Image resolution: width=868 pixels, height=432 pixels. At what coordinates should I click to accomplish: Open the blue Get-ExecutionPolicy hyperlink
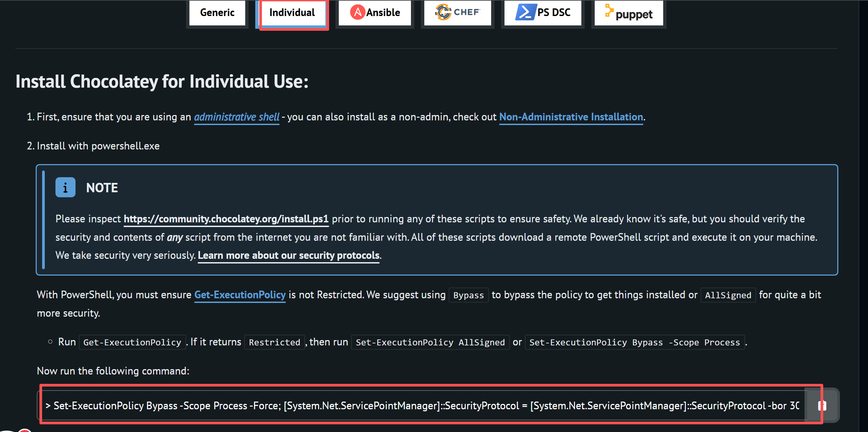point(240,295)
